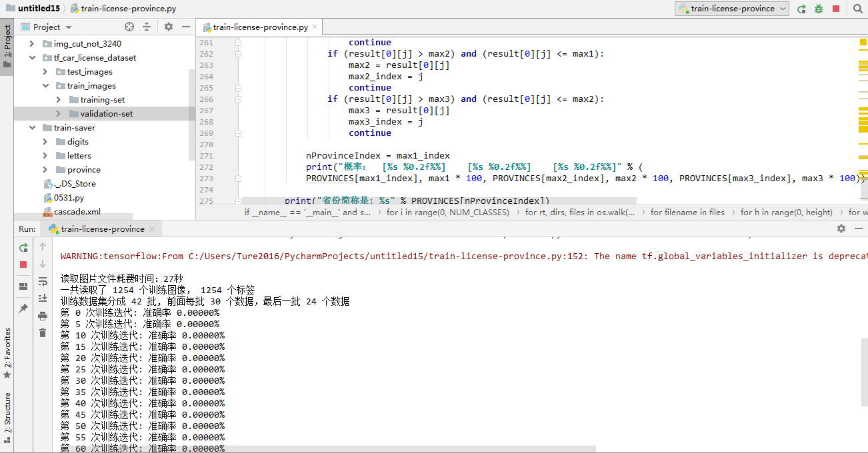Click the "for rt, dirs, files in os.walk" breadcrumb
Image resolution: width=868 pixels, height=453 pixels.
[x=580, y=213]
